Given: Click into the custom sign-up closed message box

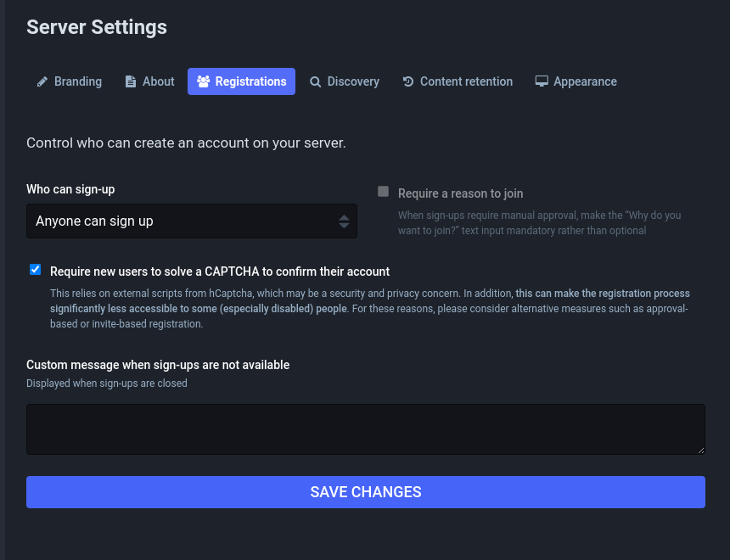Looking at the screenshot, I should [366, 429].
